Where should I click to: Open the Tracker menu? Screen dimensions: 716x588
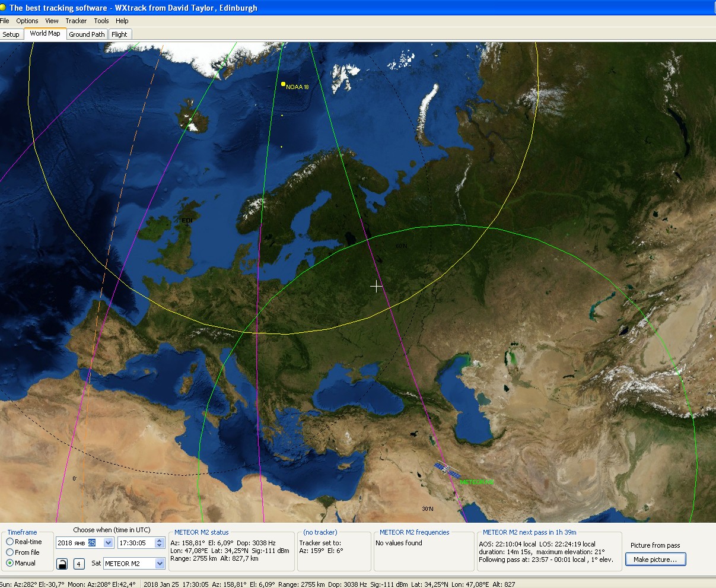point(76,21)
